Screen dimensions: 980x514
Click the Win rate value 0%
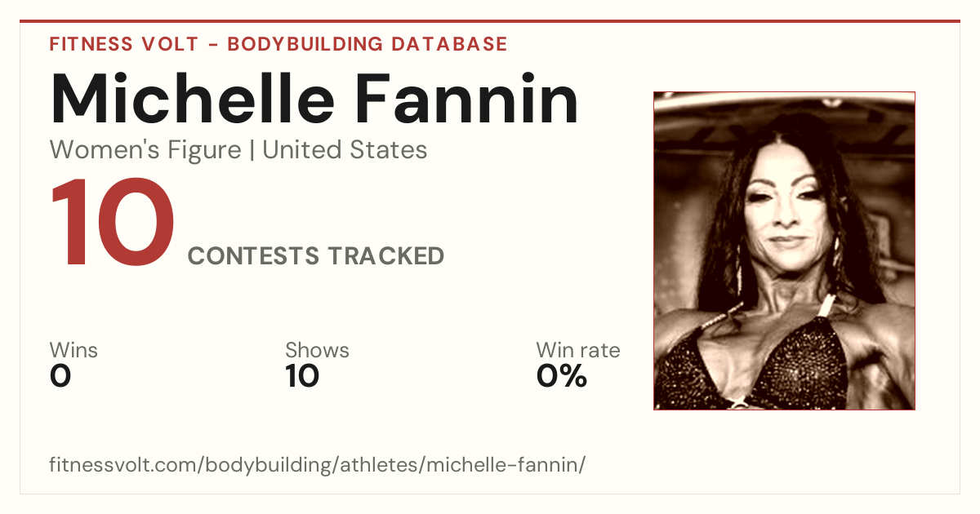point(562,376)
